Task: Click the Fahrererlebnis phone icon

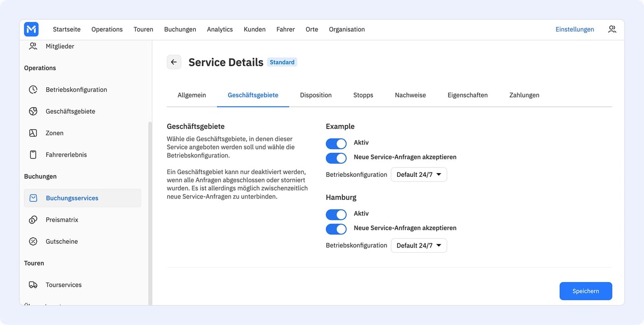Action: (x=33, y=155)
